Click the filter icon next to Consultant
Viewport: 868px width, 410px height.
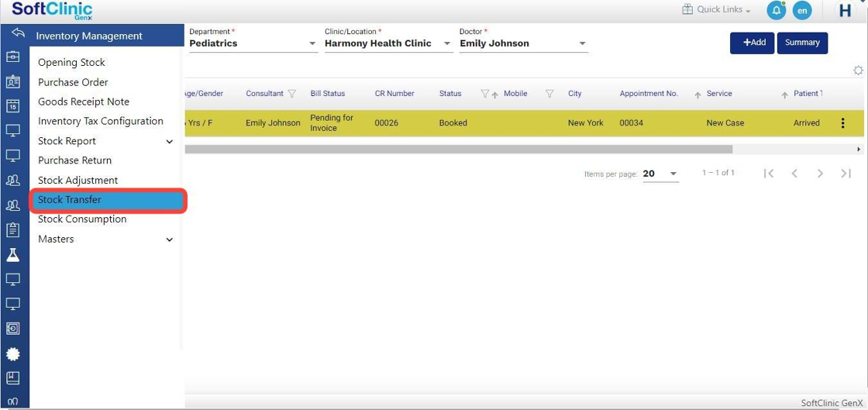(292, 94)
